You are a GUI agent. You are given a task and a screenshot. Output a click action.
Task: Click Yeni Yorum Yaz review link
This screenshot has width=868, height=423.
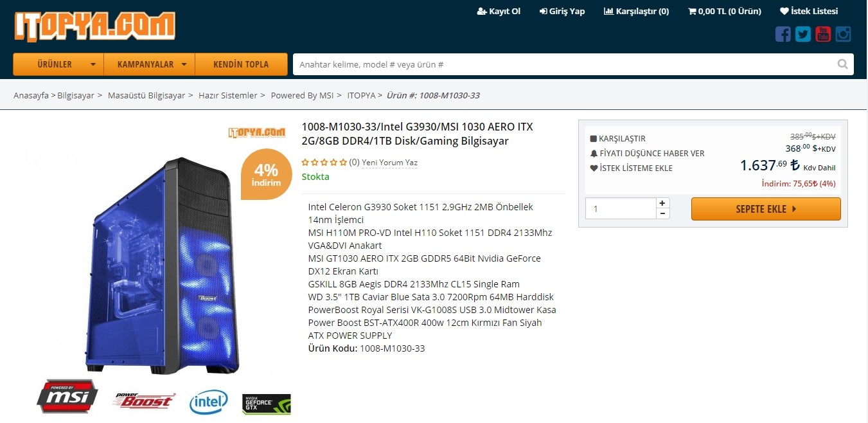point(389,163)
